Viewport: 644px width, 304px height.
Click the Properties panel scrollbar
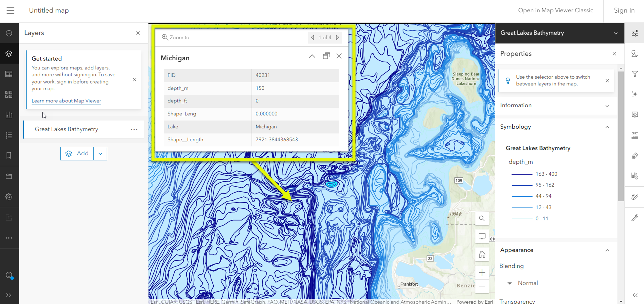(621, 136)
